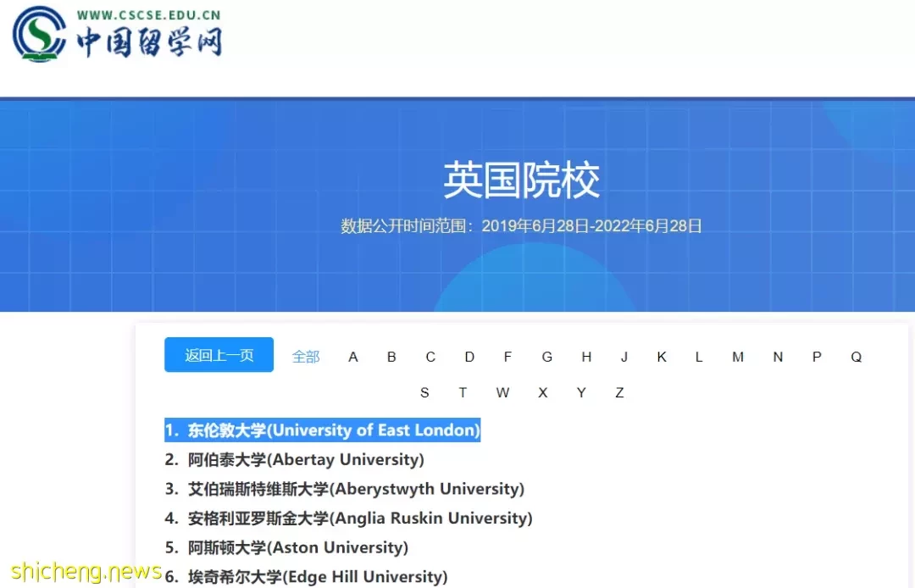Open 埃奇希尔大学 Edge Hill University entry
915x588 pixels.
(306, 577)
